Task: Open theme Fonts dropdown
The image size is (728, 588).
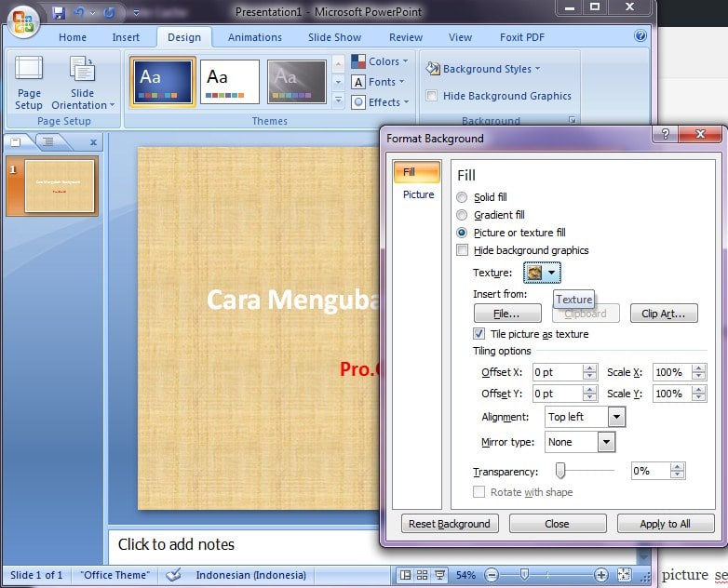Action: pyautogui.click(x=378, y=82)
